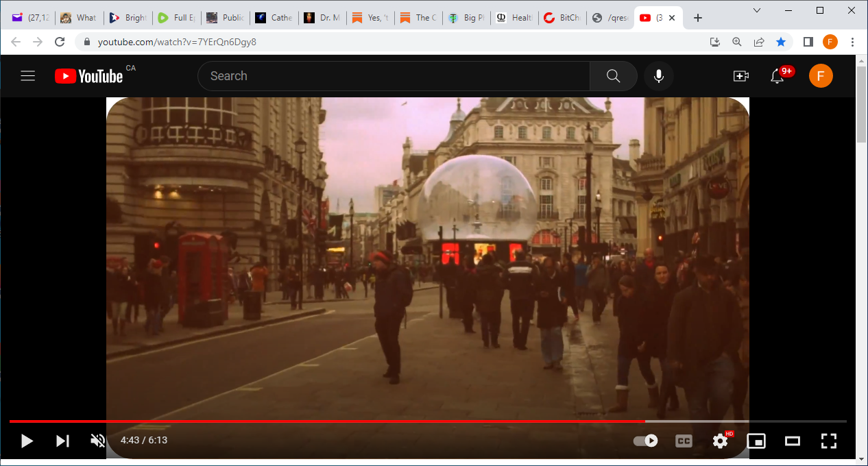Switch to the mail tab (27,12

[x=30, y=18]
